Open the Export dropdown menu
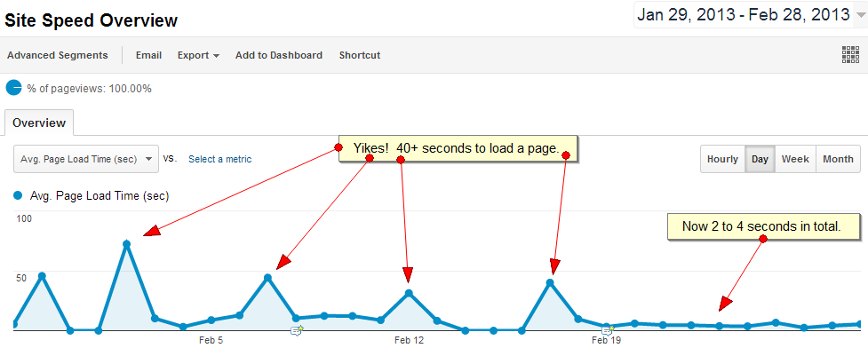This screenshot has height=348, width=868. click(198, 55)
